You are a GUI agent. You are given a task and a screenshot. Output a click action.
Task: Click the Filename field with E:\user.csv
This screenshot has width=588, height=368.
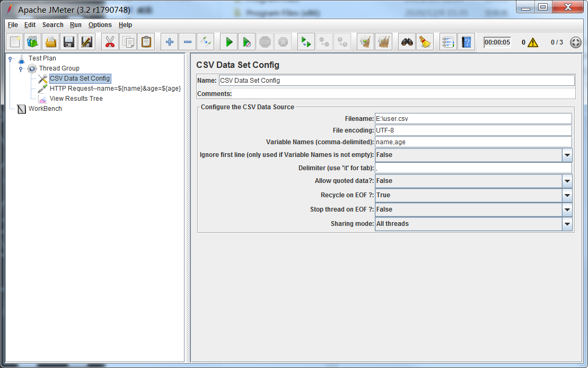tap(473, 119)
